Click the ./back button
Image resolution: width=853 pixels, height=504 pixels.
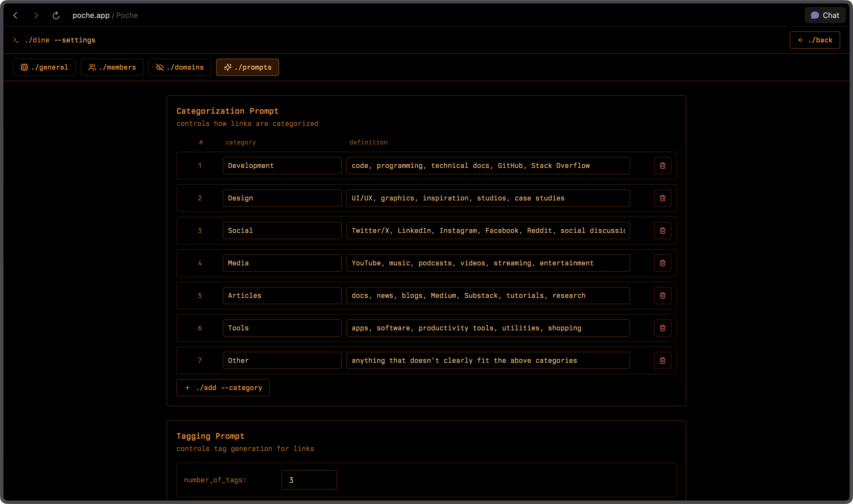(x=815, y=40)
